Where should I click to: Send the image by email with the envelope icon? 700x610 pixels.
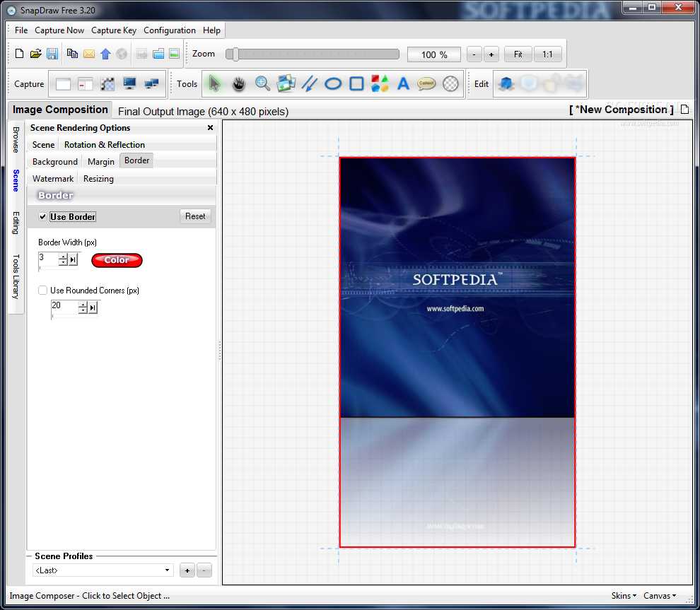pos(89,54)
